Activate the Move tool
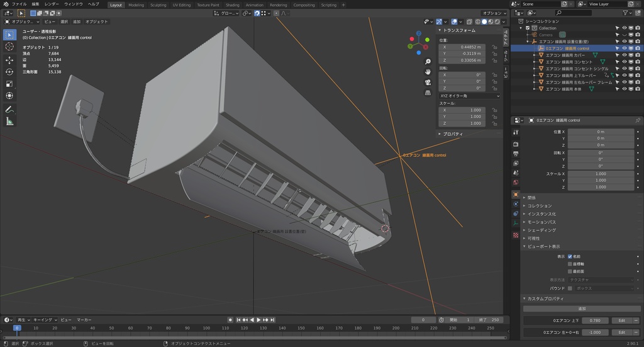This screenshot has width=644, height=347. pyautogui.click(x=9, y=60)
